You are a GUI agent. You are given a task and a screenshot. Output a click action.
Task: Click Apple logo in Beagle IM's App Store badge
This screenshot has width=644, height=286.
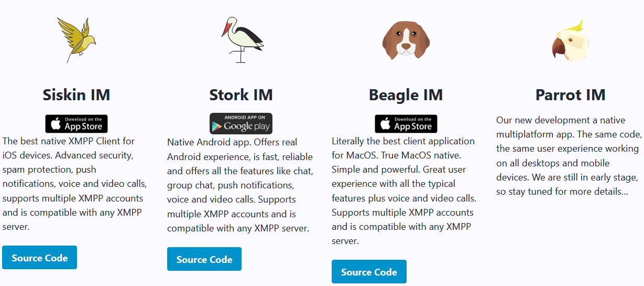coord(386,124)
